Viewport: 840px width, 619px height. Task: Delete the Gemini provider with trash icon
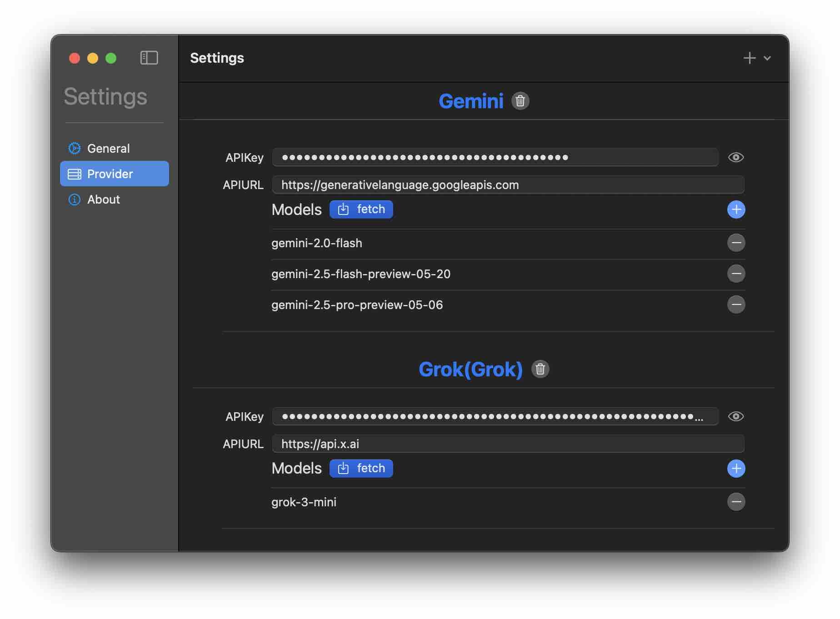(520, 101)
